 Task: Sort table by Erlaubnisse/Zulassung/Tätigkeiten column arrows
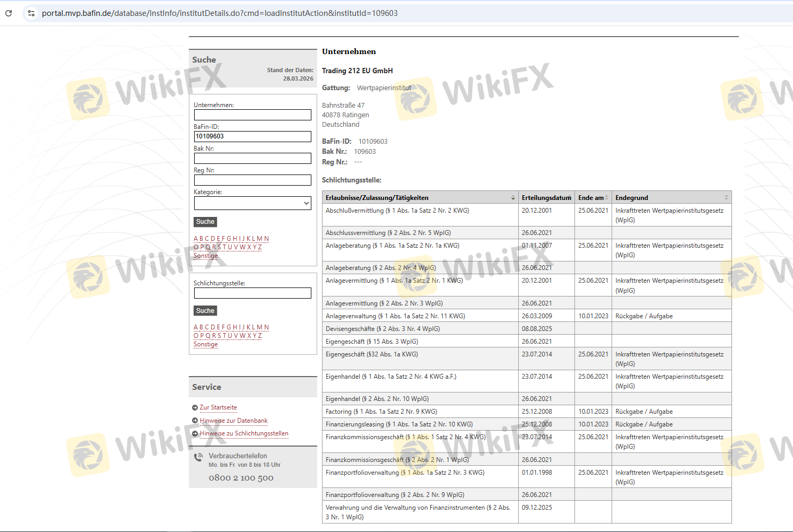513,198
